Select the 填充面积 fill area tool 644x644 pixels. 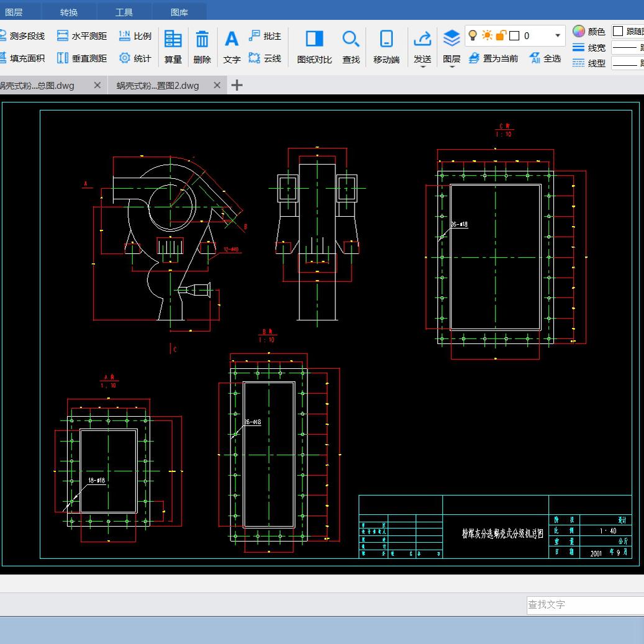[22, 58]
